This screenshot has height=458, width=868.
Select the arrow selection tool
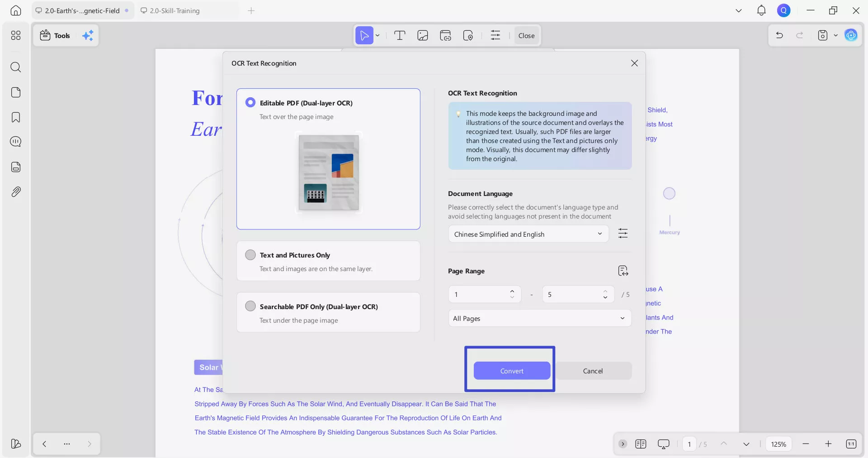364,35
